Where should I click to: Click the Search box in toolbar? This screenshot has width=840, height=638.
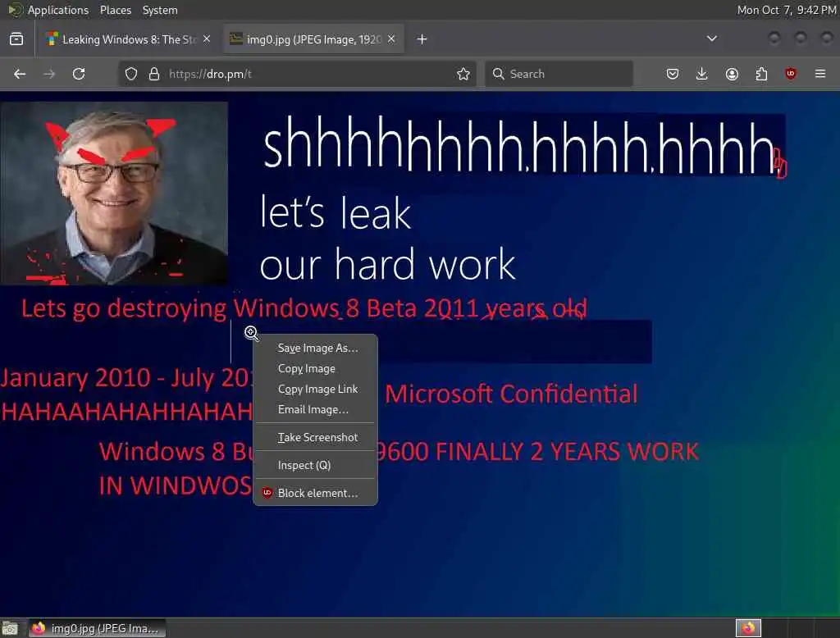(x=559, y=74)
